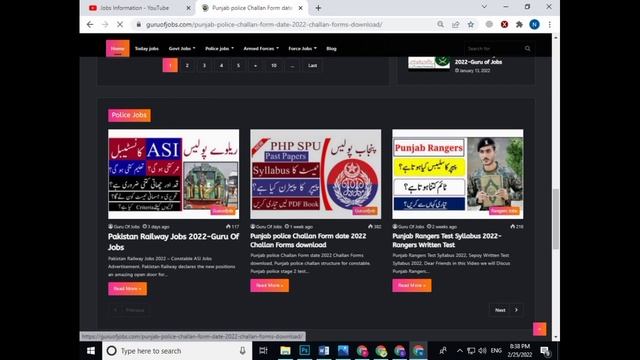Close the Punjab police Challan tab

[x=301, y=8]
